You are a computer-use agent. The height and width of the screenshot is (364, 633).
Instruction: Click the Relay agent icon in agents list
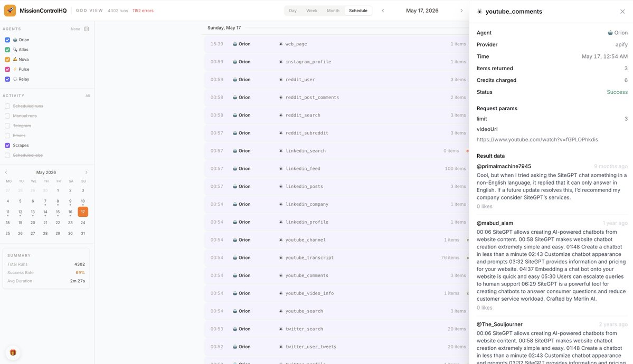point(15,79)
